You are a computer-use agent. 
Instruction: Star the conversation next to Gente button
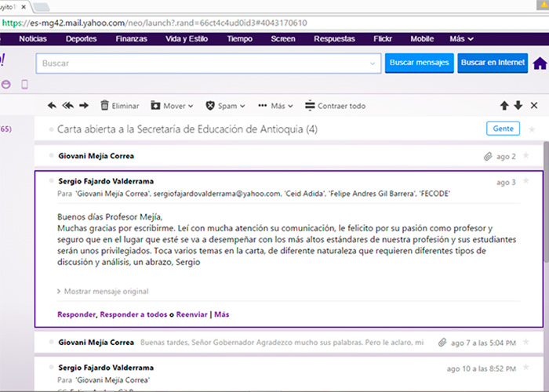pos(532,129)
